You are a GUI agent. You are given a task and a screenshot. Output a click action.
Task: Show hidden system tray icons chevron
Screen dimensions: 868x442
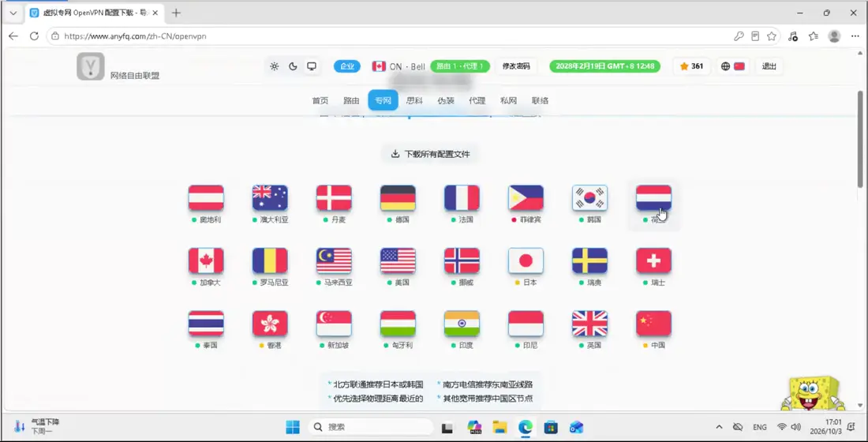click(719, 427)
